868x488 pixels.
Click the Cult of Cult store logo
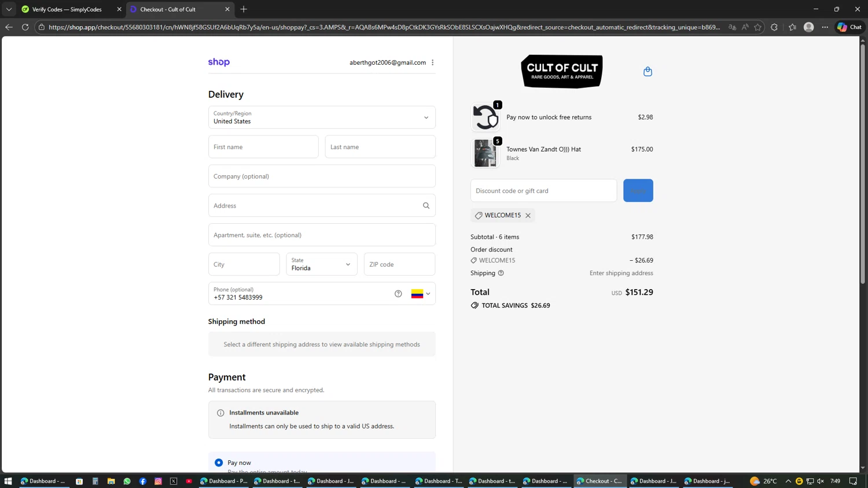(562, 72)
